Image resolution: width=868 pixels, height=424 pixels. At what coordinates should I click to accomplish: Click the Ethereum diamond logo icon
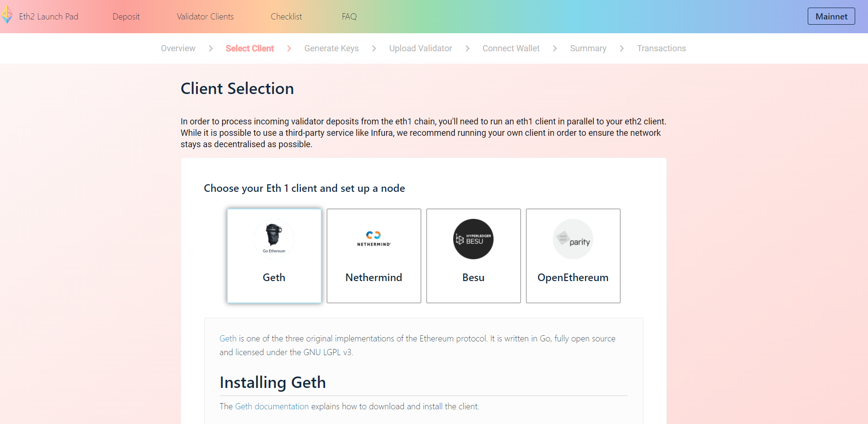[7, 15]
